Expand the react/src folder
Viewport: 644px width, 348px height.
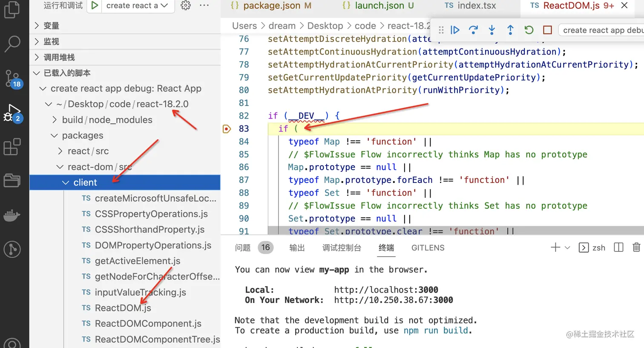pyautogui.click(x=125, y=151)
